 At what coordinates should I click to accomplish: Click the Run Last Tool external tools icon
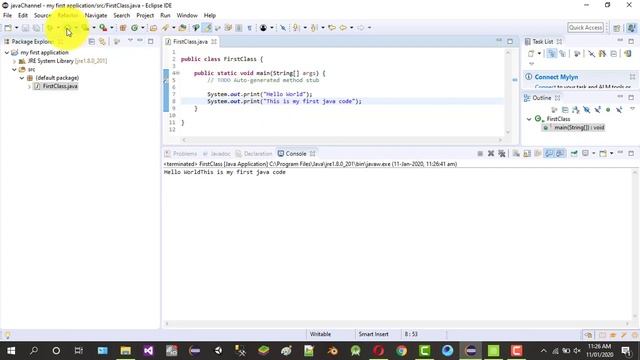(x=103, y=28)
